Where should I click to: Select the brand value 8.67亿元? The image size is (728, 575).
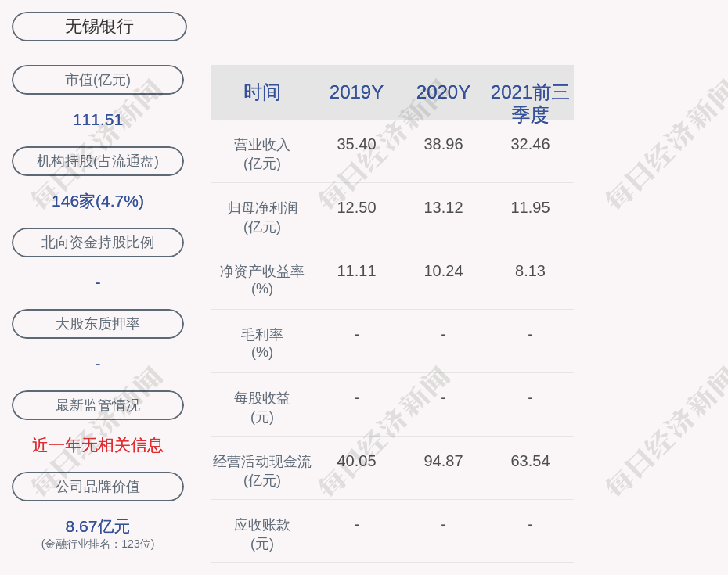click(98, 526)
